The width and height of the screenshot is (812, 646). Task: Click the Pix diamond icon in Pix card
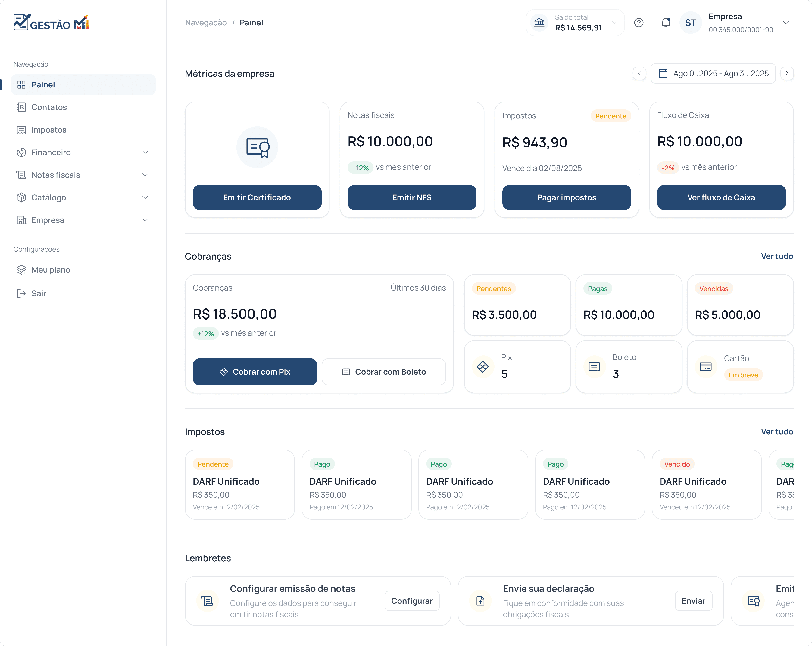point(483,366)
